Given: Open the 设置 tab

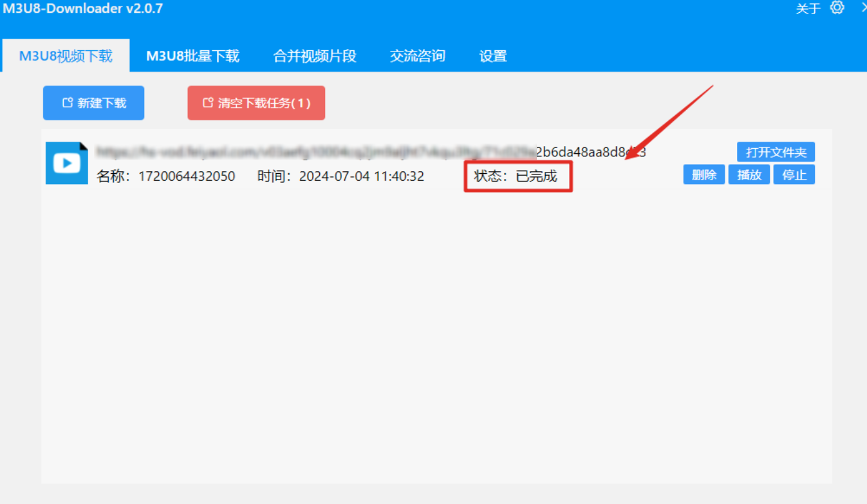Looking at the screenshot, I should pos(493,56).
